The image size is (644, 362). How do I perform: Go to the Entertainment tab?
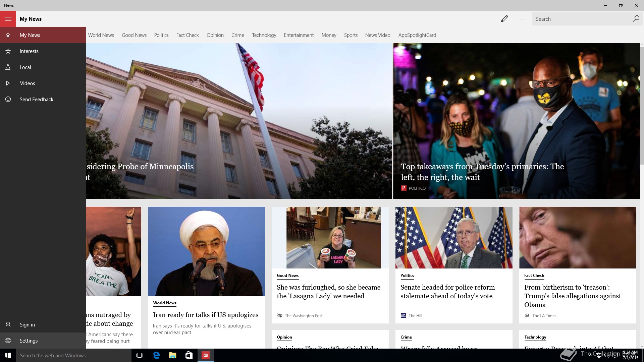point(299,35)
